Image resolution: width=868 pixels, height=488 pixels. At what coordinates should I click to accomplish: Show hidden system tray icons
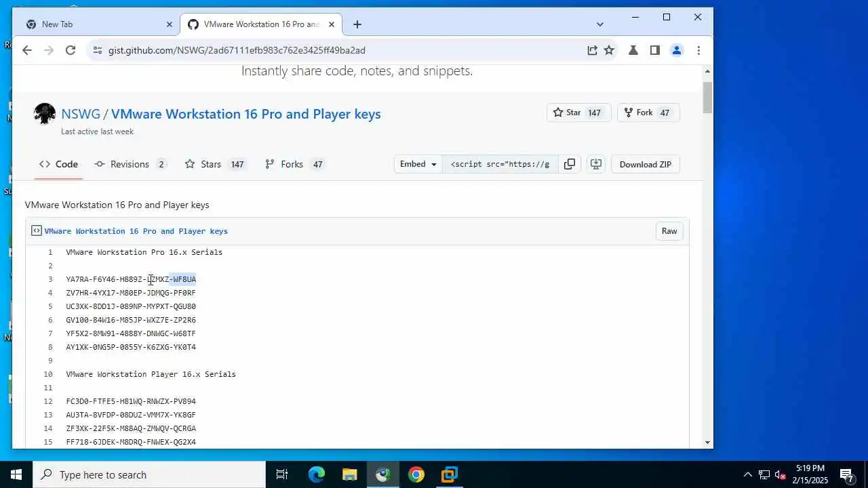click(747, 474)
